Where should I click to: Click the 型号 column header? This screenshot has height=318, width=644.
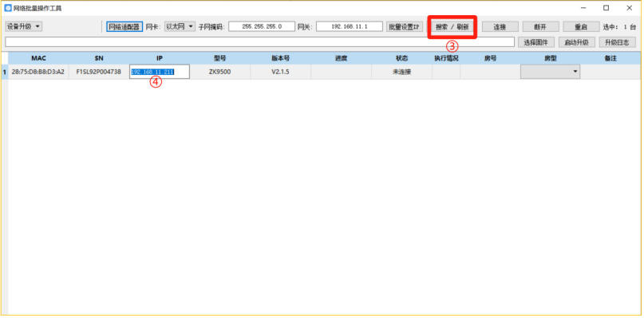[220, 58]
